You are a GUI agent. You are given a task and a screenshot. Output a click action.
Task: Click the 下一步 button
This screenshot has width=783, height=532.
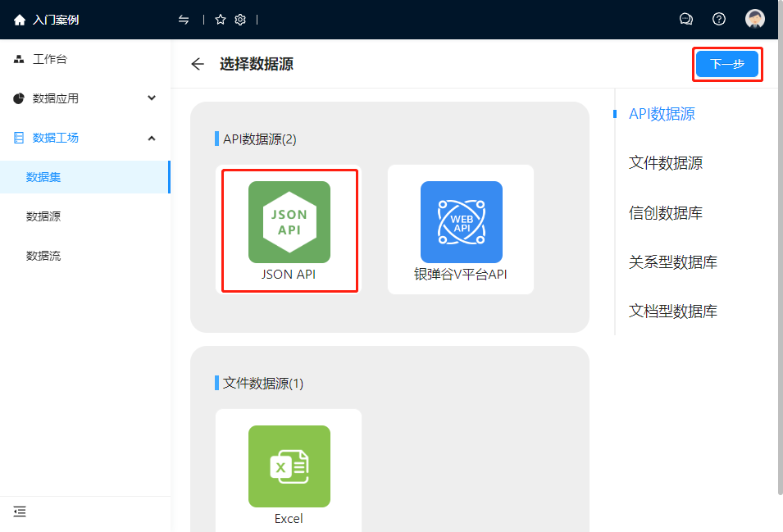[x=727, y=64]
